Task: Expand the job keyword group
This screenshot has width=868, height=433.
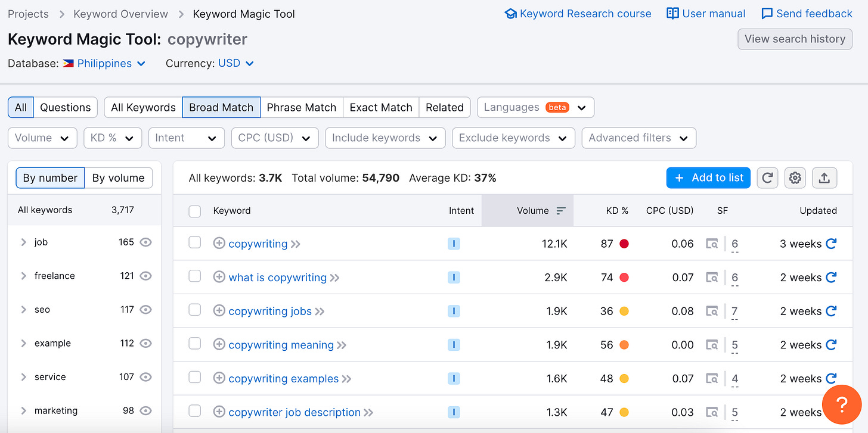Action: (x=23, y=242)
